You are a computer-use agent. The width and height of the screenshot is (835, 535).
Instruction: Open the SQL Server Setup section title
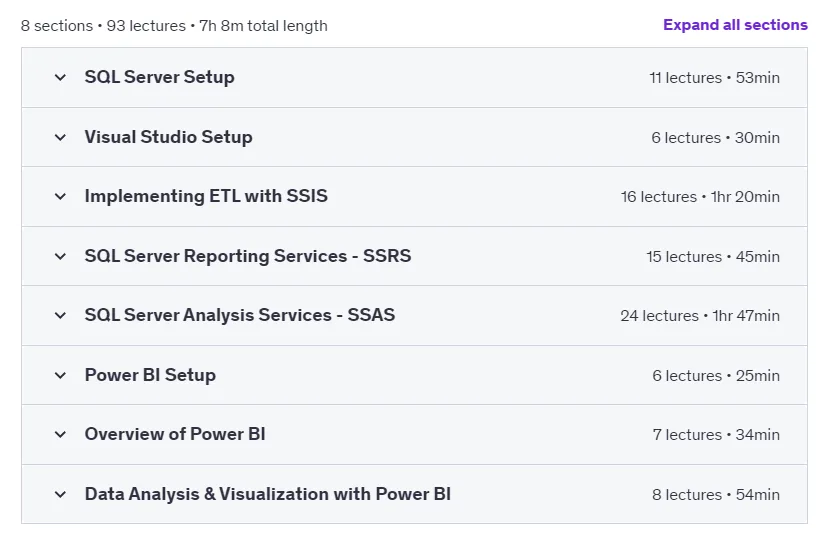click(x=159, y=77)
